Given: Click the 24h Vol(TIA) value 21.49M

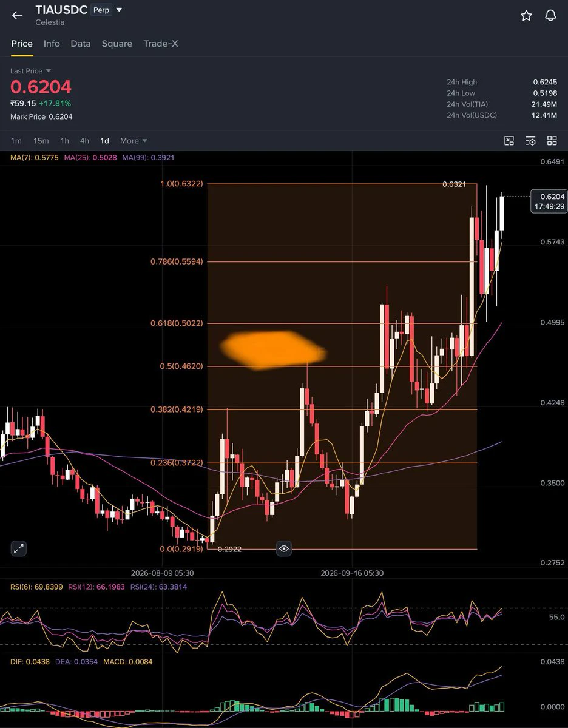Looking at the screenshot, I should (x=544, y=104).
